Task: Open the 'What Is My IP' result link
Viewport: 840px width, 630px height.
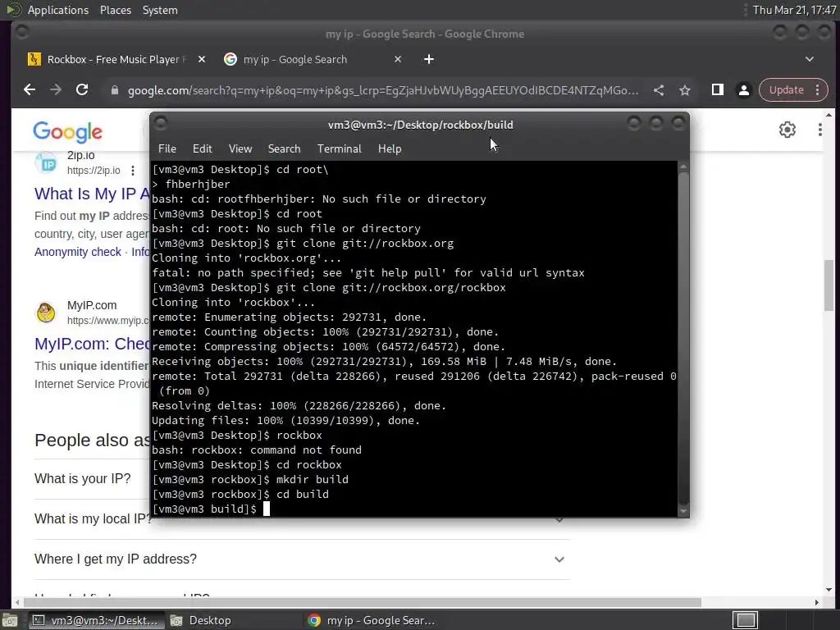Action: [x=92, y=194]
